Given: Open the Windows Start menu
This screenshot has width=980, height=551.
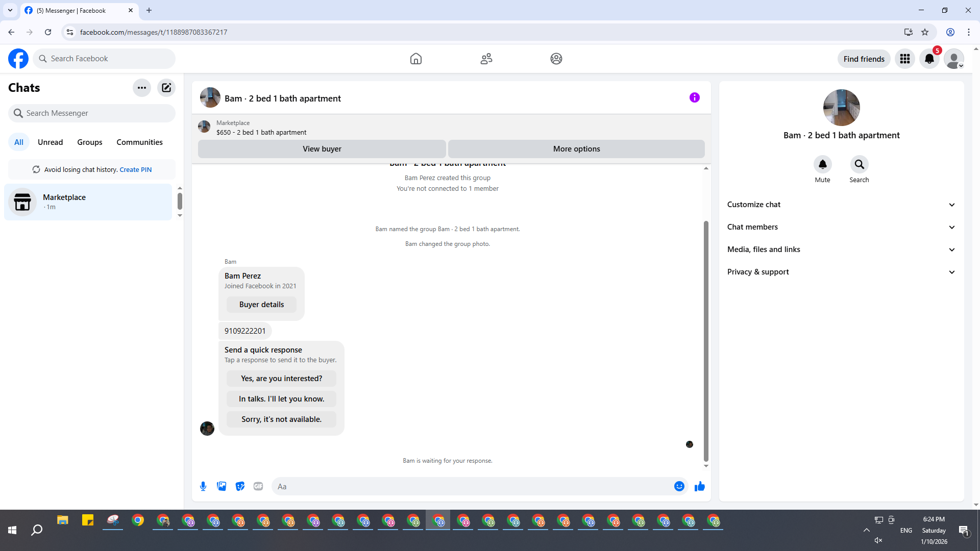Looking at the screenshot, I should click(12, 530).
